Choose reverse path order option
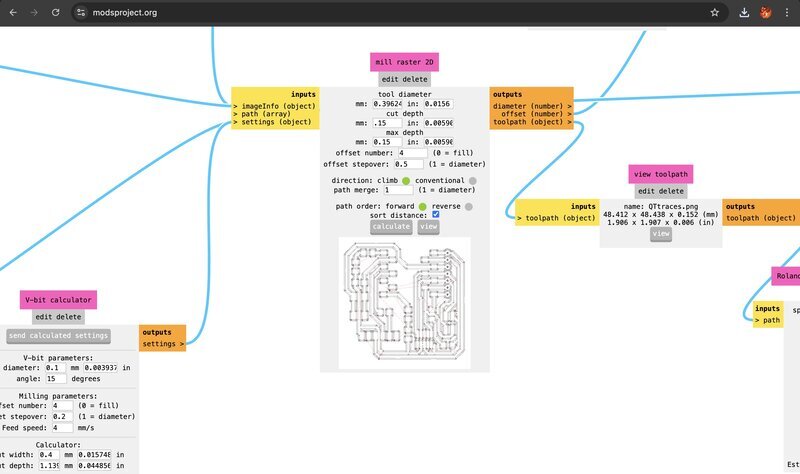Image resolution: width=800 pixels, height=474 pixels. coord(468,206)
